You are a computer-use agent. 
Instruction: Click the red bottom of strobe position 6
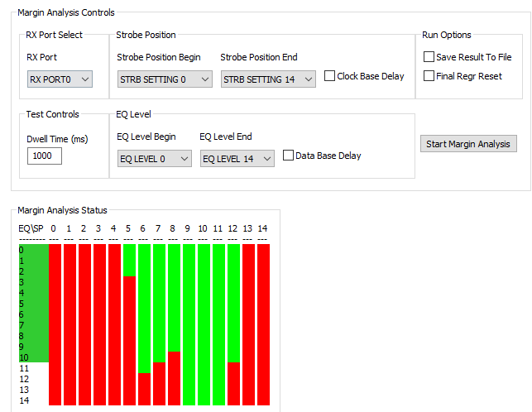point(144,389)
